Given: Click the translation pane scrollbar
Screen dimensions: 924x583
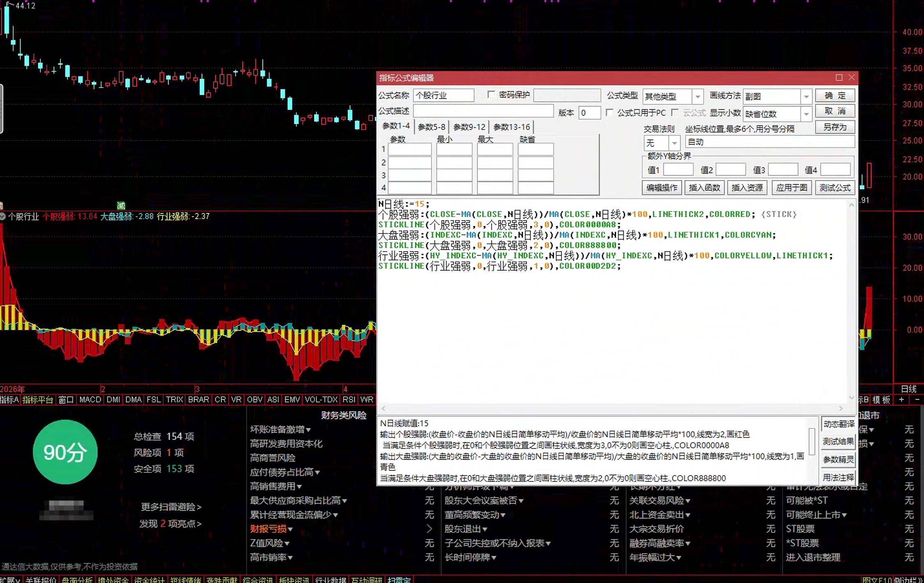Looking at the screenshot, I should pyautogui.click(x=812, y=442).
